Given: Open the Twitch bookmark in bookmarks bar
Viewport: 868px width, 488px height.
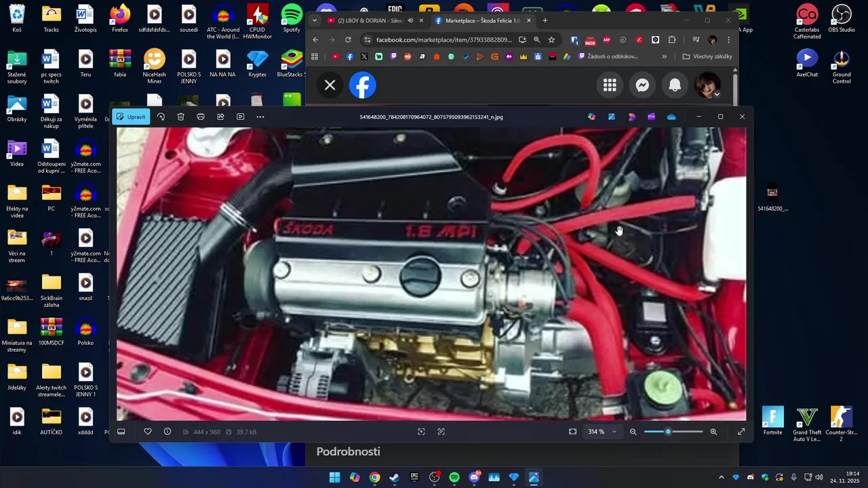Looking at the screenshot, I should tap(393, 56).
